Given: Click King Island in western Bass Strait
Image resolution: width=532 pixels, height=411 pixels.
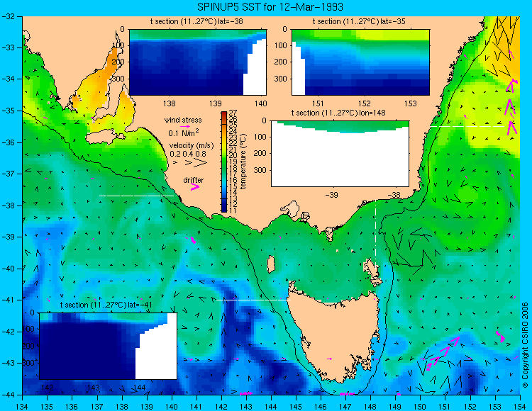Looking at the screenshot, I should point(271,264).
